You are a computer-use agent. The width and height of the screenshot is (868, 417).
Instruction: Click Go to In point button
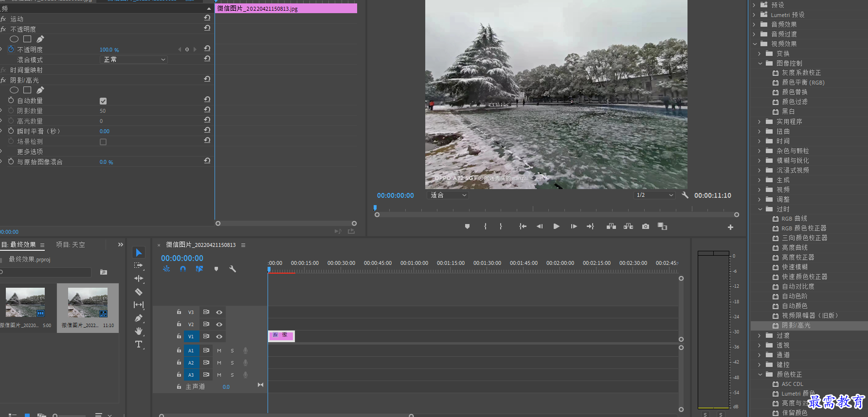(x=523, y=226)
